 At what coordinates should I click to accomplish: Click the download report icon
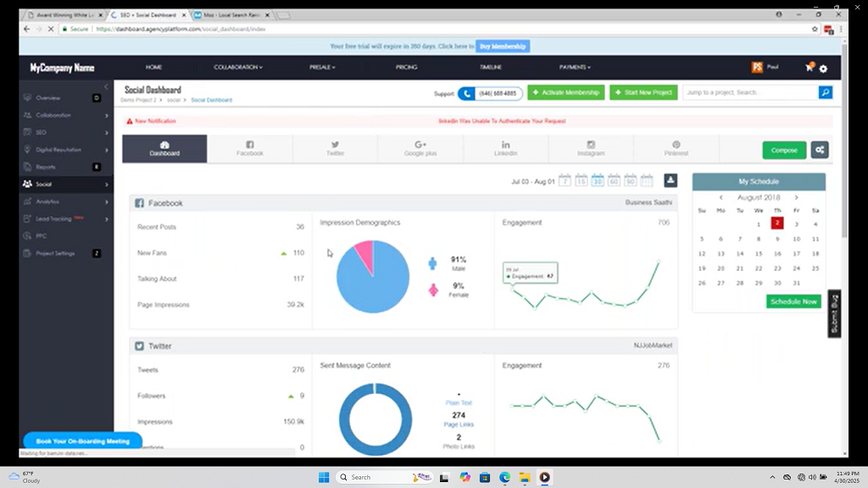click(670, 180)
